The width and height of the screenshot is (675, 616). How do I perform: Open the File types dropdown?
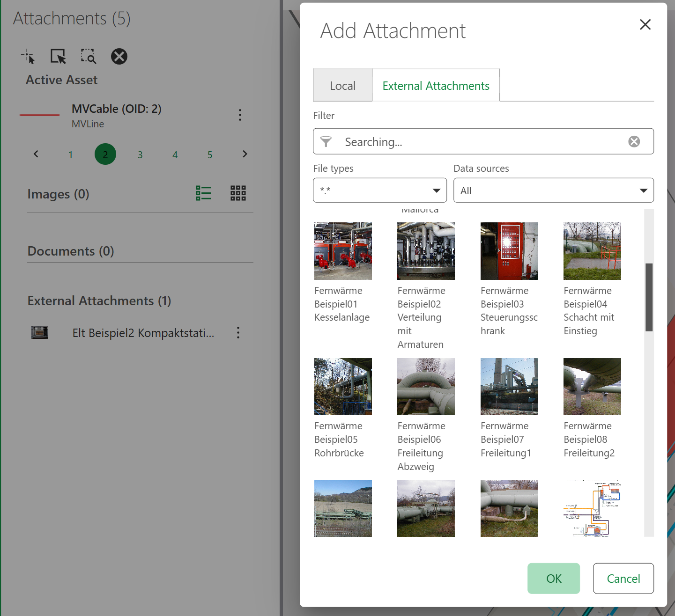(x=380, y=190)
